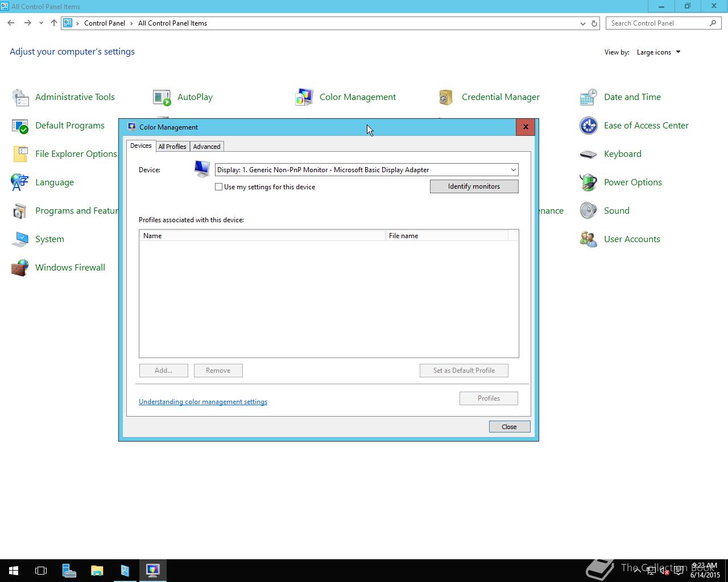Sort profiles by File name column
The height and width of the screenshot is (582, 728).
pos(446,236)
